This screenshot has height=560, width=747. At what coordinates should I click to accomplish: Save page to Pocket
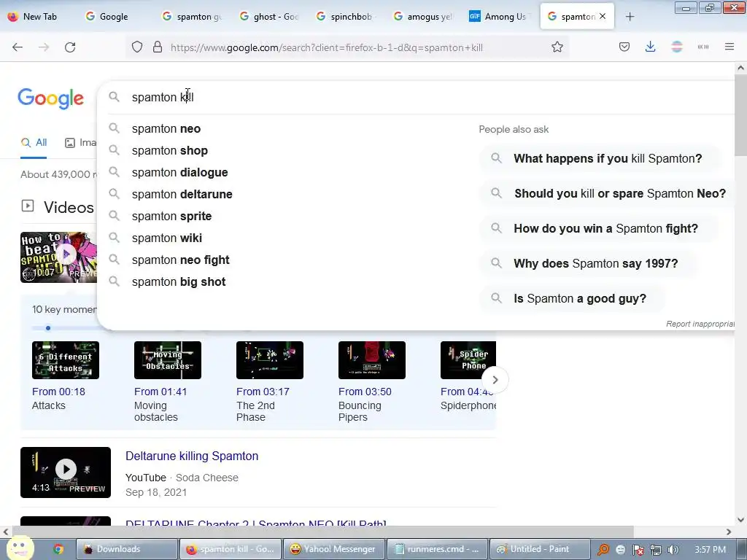(624, 47)
